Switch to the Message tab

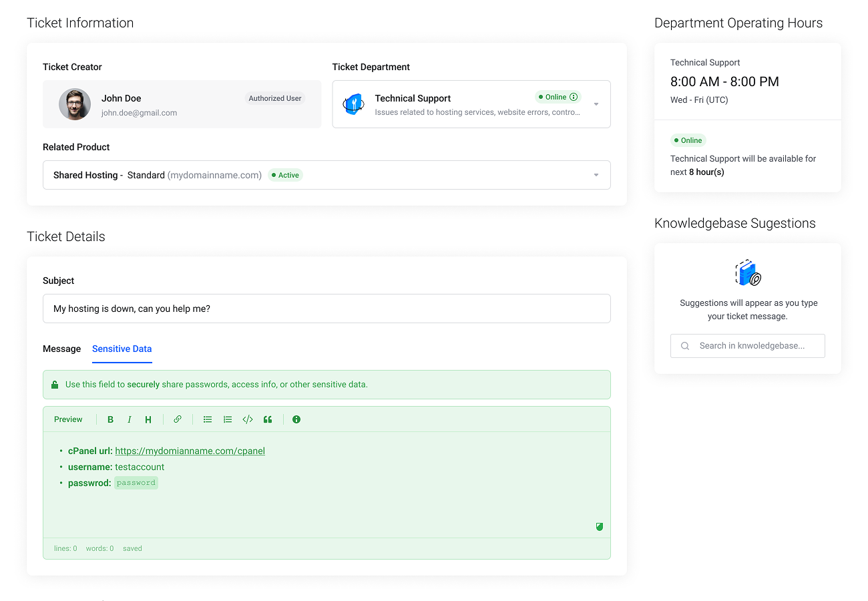pos(61,349)
